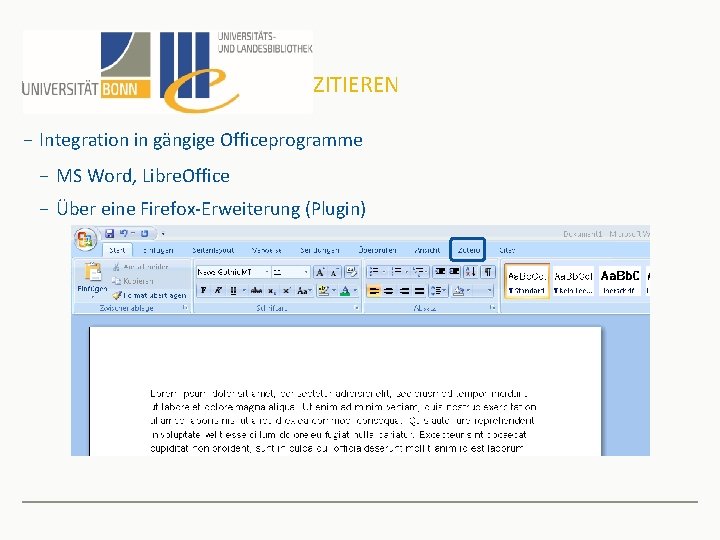720x540 pixels.
Task: Click into the Lorem ipsum paragraph
Action: pos(343,421)
